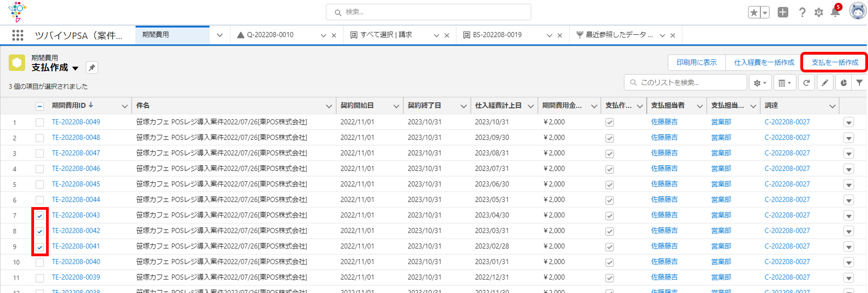Image resolution: width=868 pixels, height=293 pixels.
Task: Open the filter funnel icon
Action: (x=859, y=83)
